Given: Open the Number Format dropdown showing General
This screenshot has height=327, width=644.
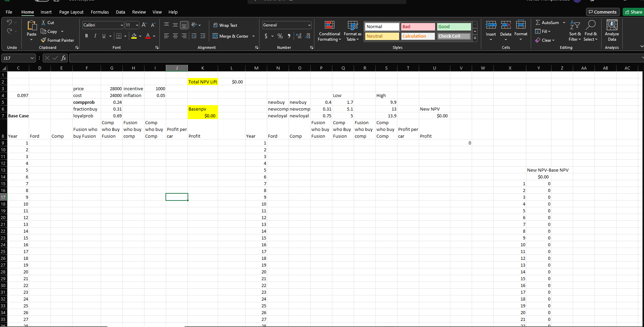Looking at the screenshot, I should [x=286, y=25].
